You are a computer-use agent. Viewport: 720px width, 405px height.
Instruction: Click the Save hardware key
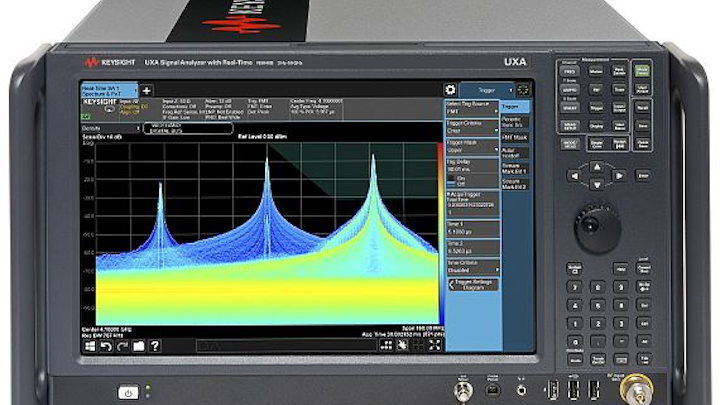tap(642, 125)
